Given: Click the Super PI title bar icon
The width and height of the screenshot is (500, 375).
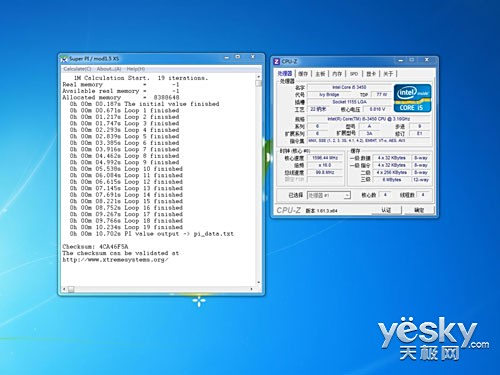Looking at the screenshot, I should click(x=64, y=59).
